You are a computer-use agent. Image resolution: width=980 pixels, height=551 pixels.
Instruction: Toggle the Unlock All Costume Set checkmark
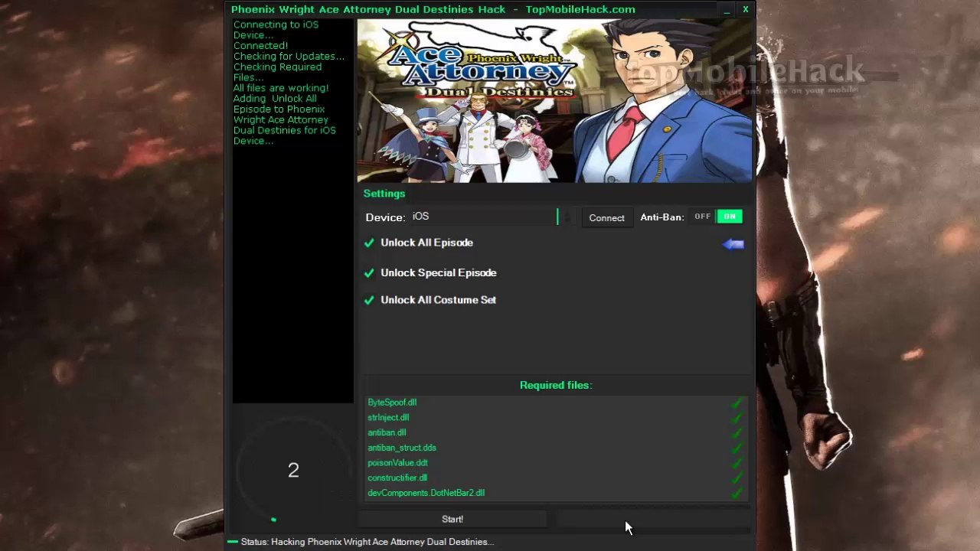coord(369,300)
